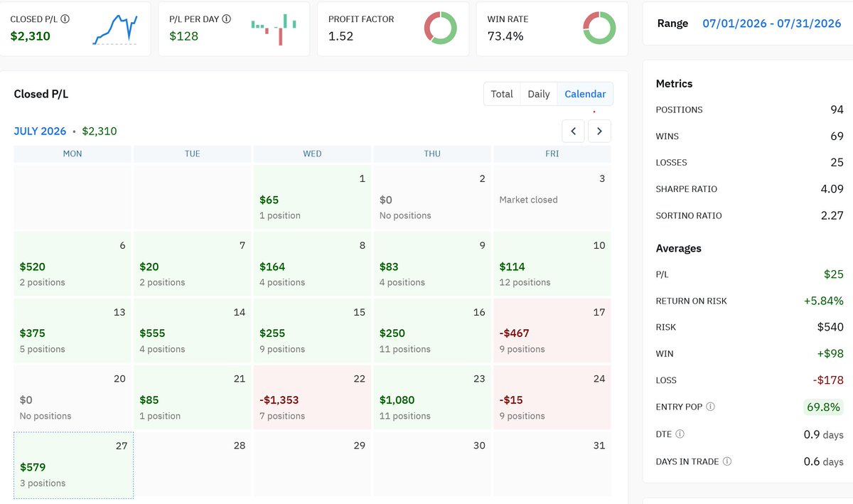Screen dimensions: 853x504
Task: Click the 1.52 Profit Factor value
Action: tap(340, 36)
